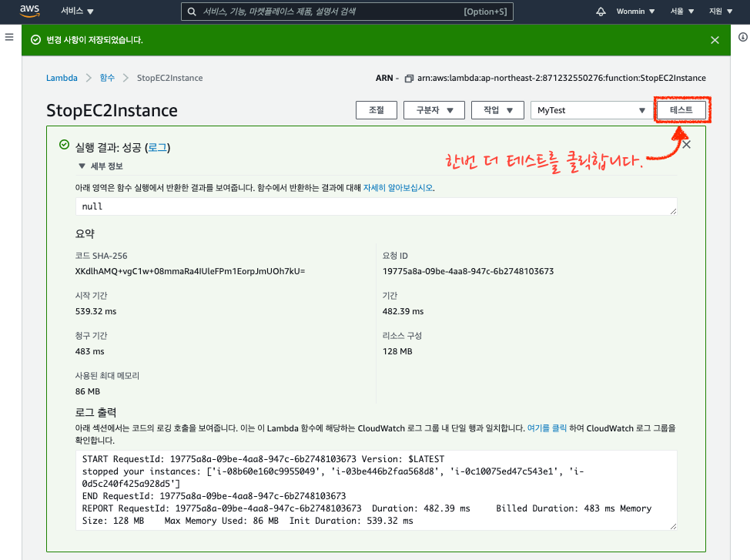Screen dimensions: 750x560
Task: Click the 조절 throttle button
Action: [377, 110]
